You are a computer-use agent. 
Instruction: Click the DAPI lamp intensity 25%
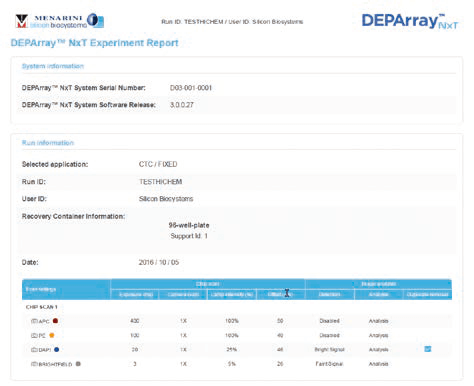coord(232,349)
